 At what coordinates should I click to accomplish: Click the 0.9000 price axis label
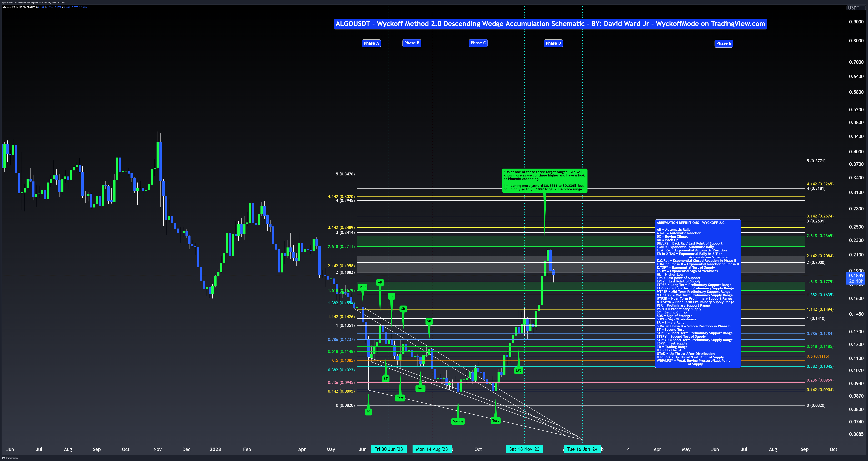click(856, 22)
